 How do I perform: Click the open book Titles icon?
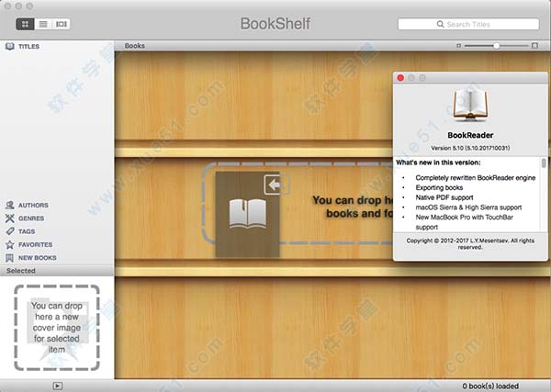(10, 47)
